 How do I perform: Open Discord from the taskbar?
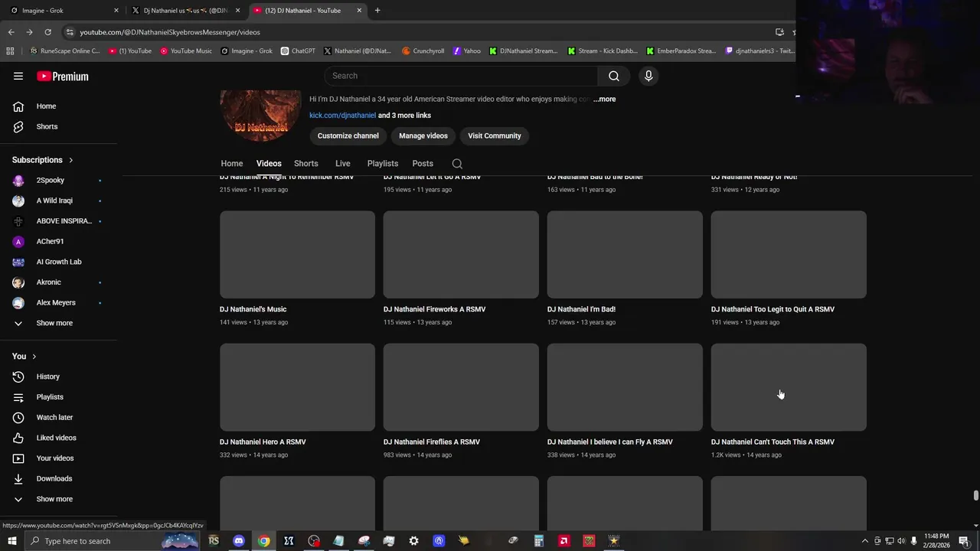[239, 541]
